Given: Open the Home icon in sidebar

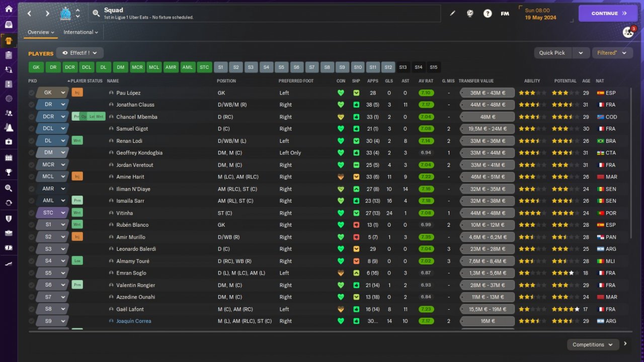Looking at the screenshot, I should tap(9, 9).
